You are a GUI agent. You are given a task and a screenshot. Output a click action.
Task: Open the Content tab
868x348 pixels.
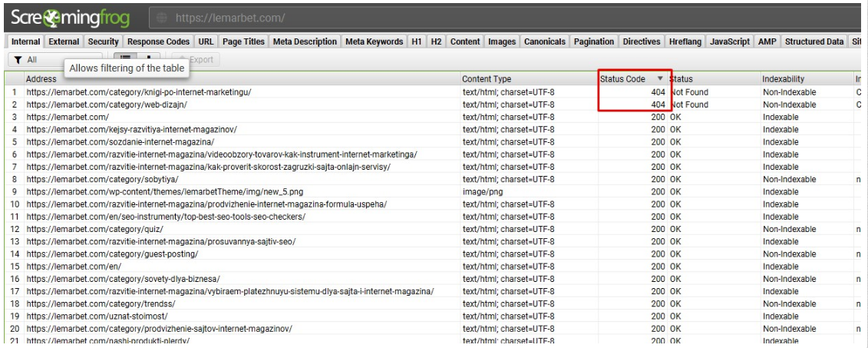pos(465,41)
